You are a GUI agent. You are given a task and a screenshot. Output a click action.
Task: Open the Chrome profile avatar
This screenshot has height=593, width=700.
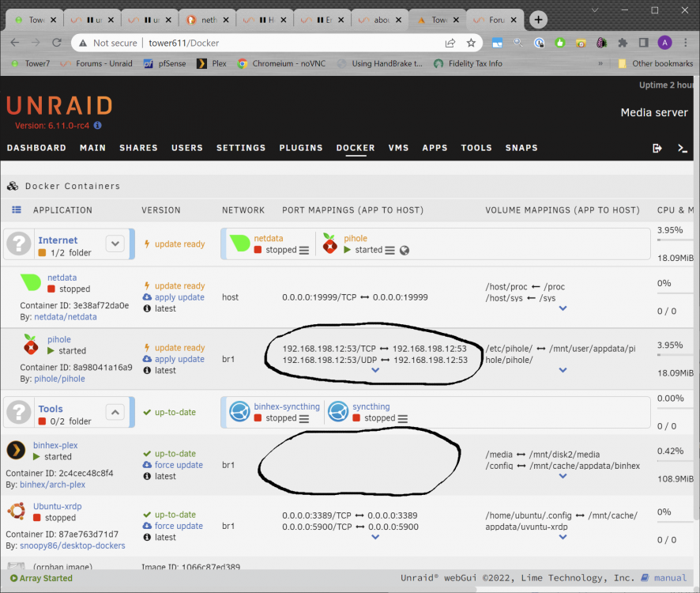(664, 43)
